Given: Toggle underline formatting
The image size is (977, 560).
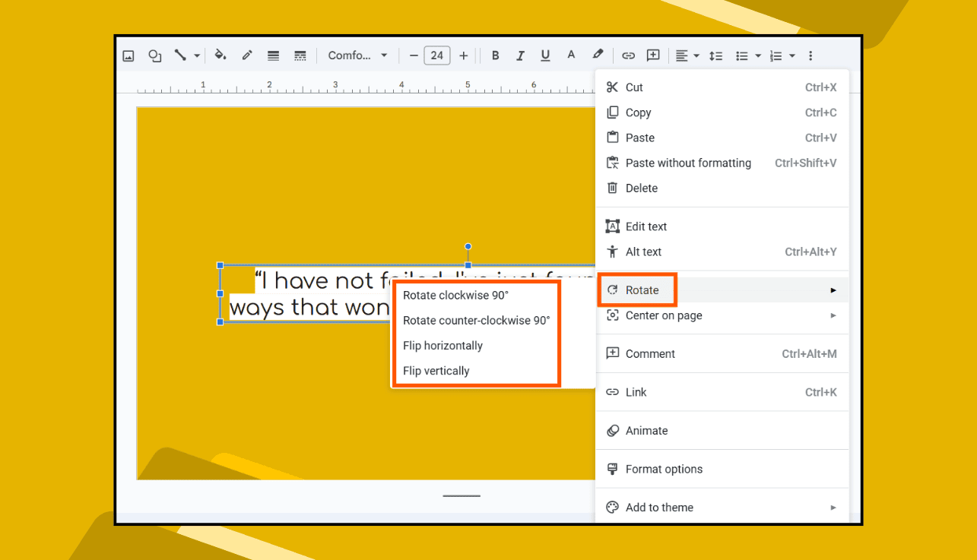Looking at the screenshot, I should 545,55.
